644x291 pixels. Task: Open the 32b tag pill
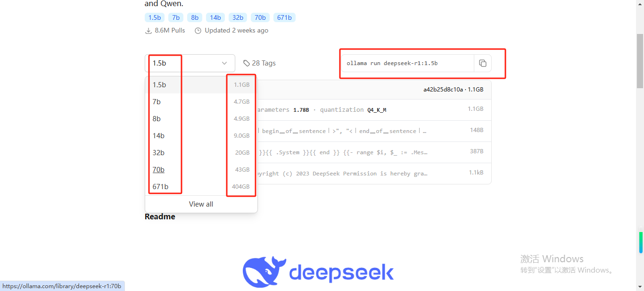(238, 17)
